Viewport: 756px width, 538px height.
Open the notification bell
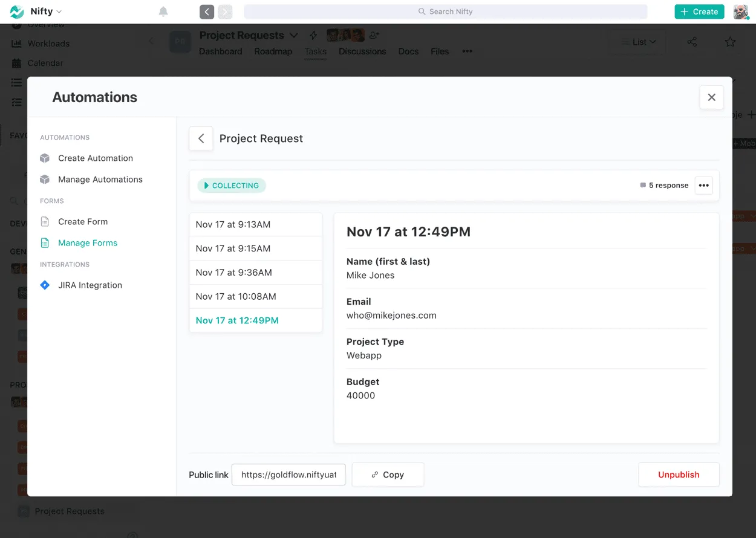pos(163,11)
